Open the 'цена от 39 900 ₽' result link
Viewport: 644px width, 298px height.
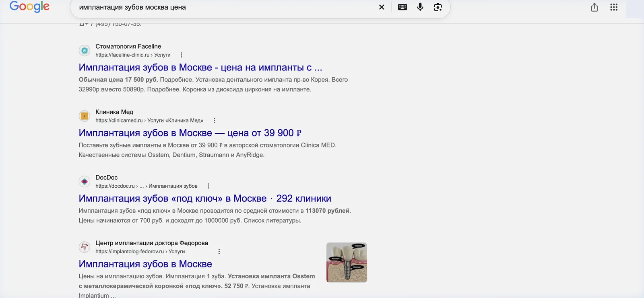tap(190, 133)
